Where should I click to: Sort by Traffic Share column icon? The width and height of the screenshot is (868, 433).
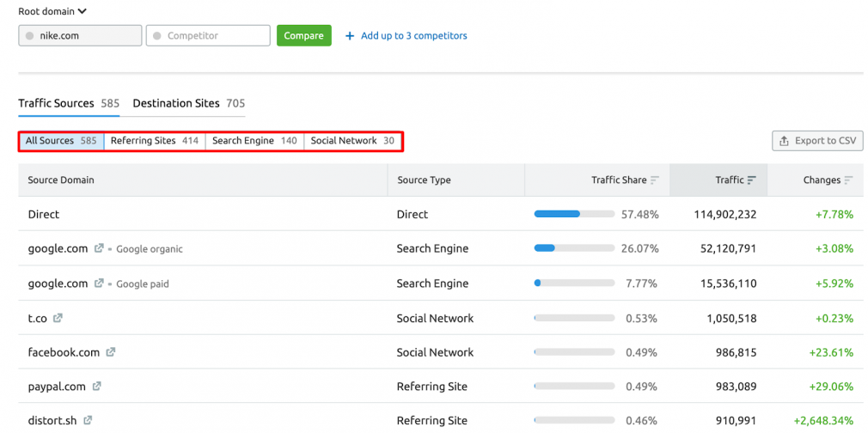click(x=655, y=180)
